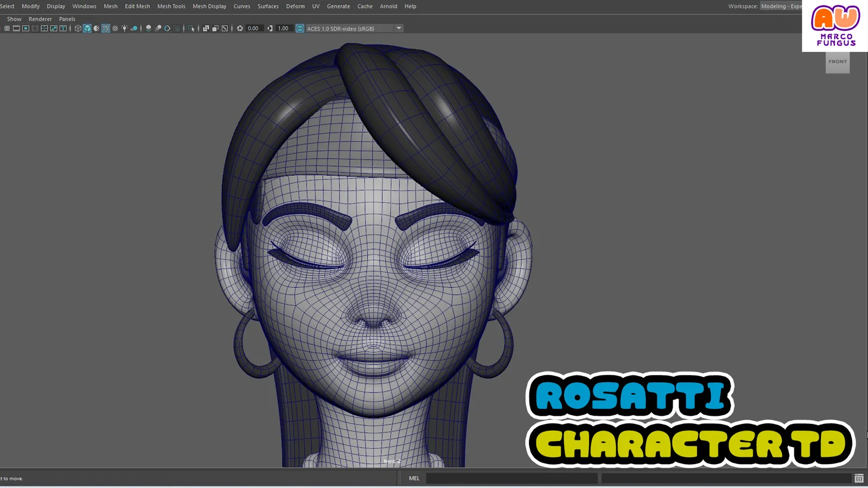
Task: Open the Workspace selector dropdown
Action: [x=780, y=7]
